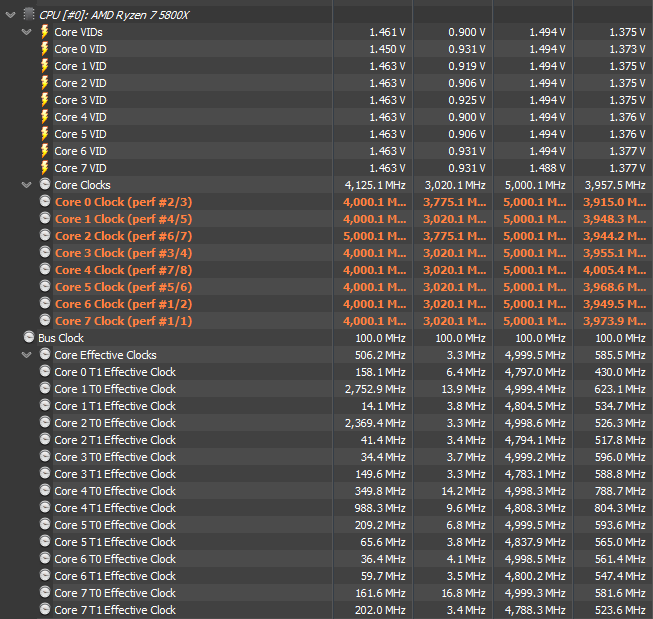Select Core 7 T1 Effective Clock label
The width and height of the screenshot is (653, 619).
click(115, 610)
